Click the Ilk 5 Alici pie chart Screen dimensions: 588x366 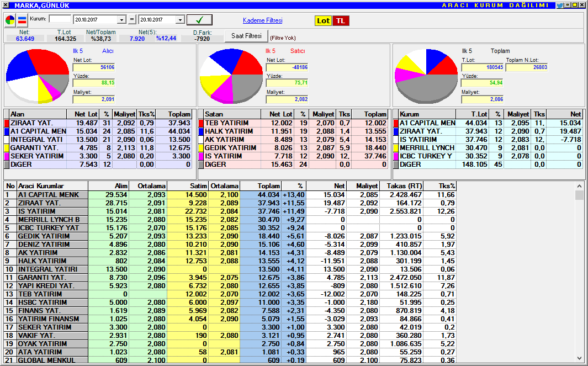pos(38,75)
